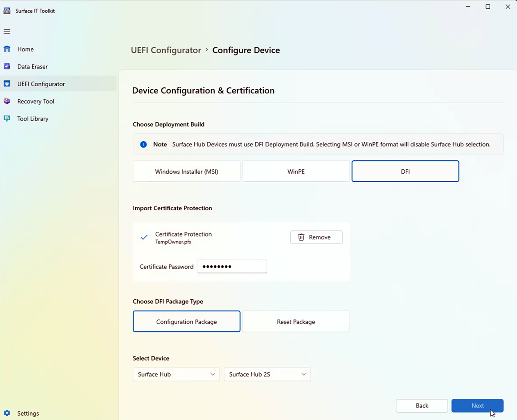Select the Reset Package option
The width and height of the screenshot is (517, 420).
[x=296, y=321]
